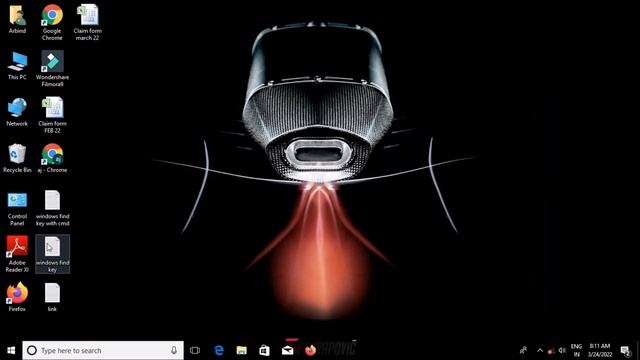Viewport: 640px width, 360px height.
Task: Launch Firefox from the taskbar
Action: tap(310, 350)
